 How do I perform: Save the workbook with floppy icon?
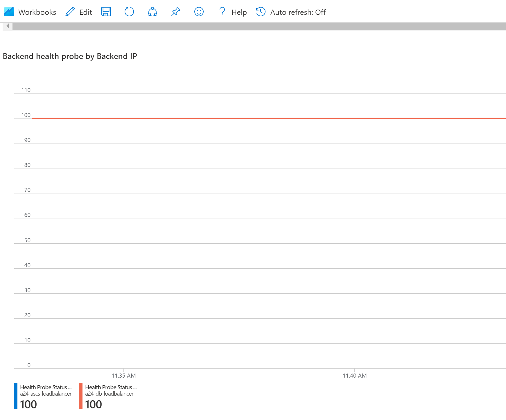pos(106,12)
